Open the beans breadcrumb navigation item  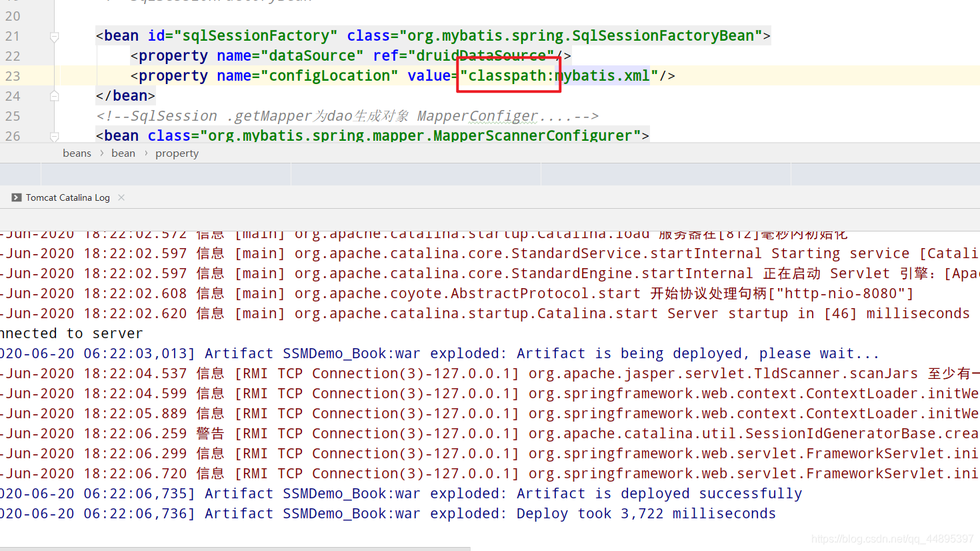pyautogui.click(x=77, y=153)
